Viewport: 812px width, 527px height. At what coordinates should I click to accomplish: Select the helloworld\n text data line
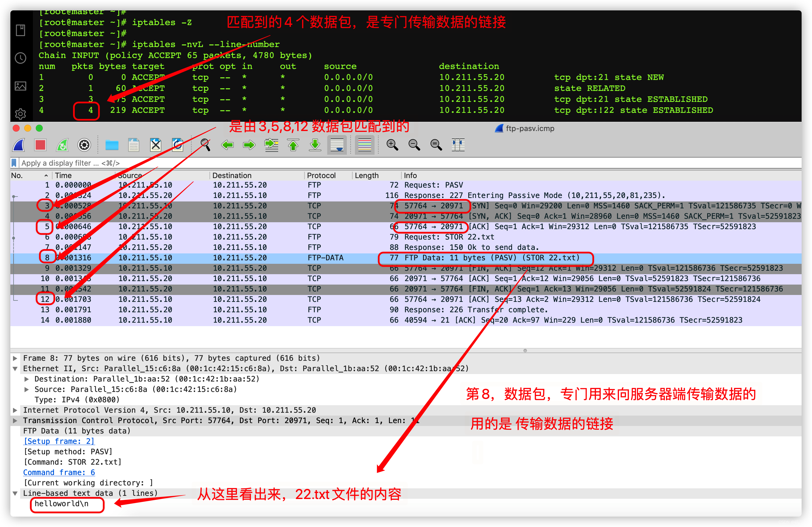[x=61, y=504]
